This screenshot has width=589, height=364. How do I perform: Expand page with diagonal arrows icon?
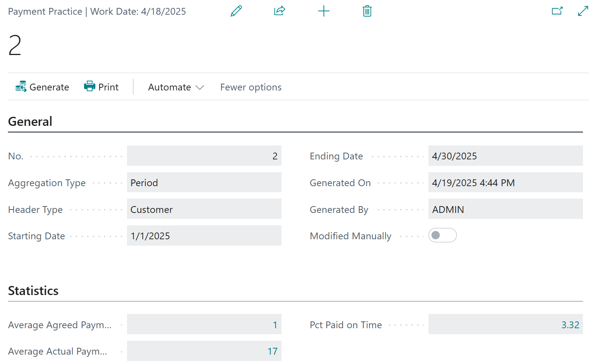583,11
